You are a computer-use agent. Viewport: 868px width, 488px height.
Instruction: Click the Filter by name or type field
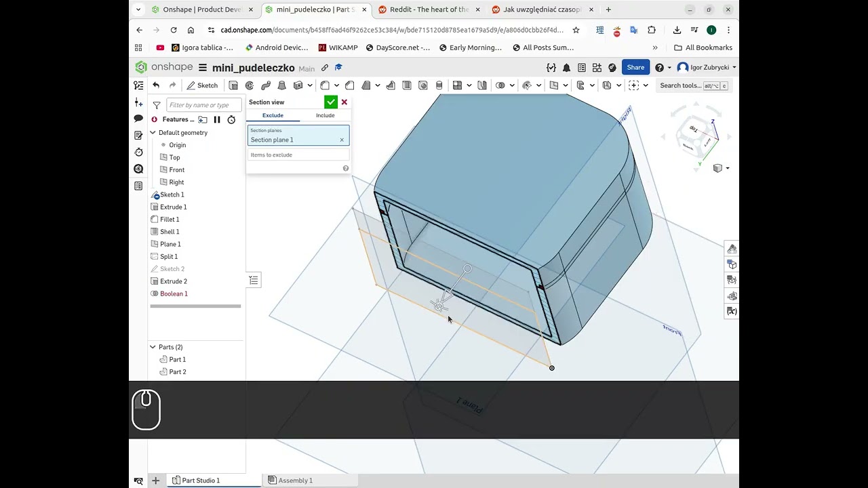[203, 105]
